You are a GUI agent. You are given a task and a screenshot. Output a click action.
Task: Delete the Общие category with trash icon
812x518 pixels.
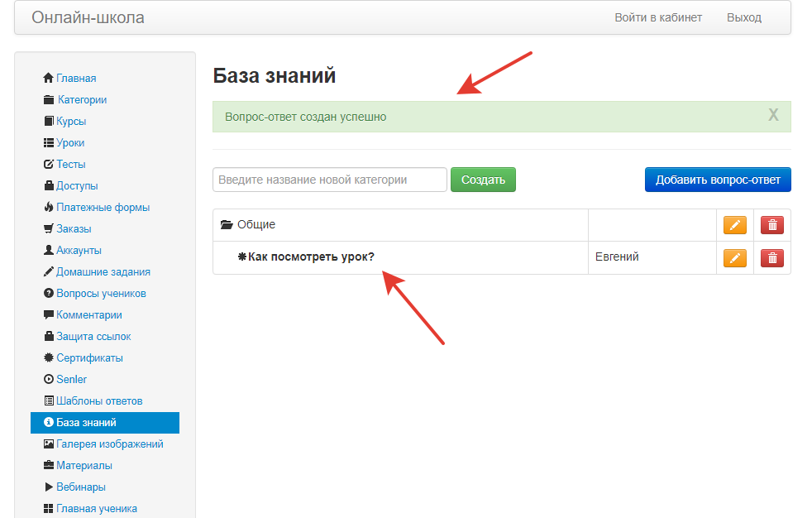(772, 225)
